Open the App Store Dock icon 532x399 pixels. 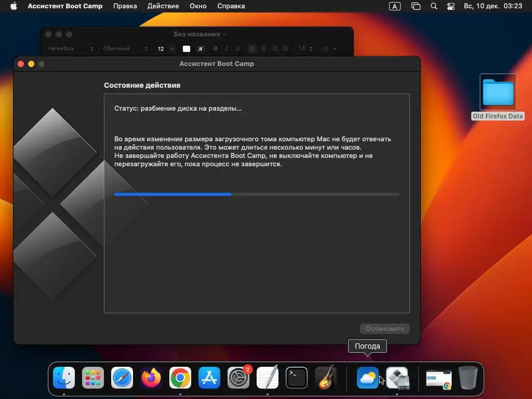(x=209, y=378)
